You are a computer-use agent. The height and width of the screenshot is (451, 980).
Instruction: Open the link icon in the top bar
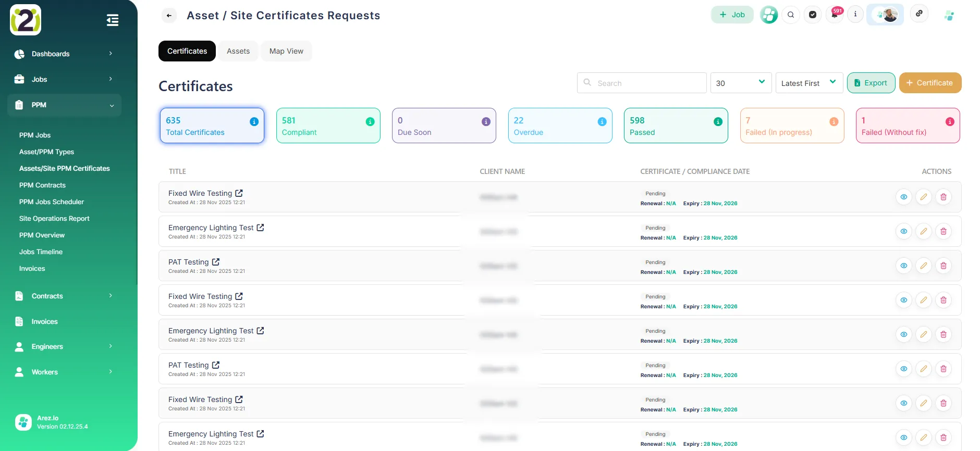(x=919, y=14)
